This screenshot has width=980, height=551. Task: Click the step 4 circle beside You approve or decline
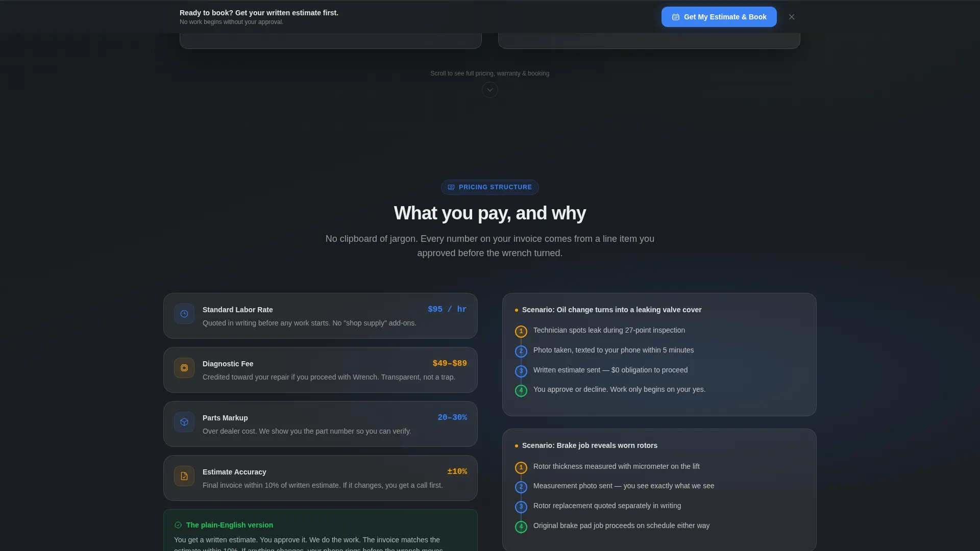521,391
